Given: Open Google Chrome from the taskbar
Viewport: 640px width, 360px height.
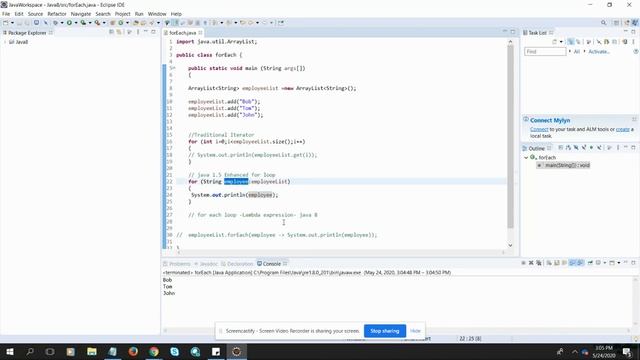Looking at the screenshot, I should 154,351.
